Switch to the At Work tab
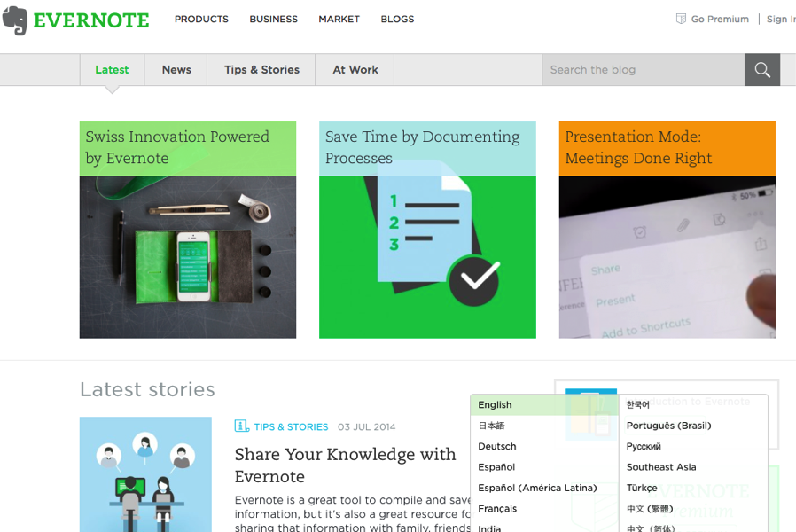Screen dimensions: 796x532 355,69
